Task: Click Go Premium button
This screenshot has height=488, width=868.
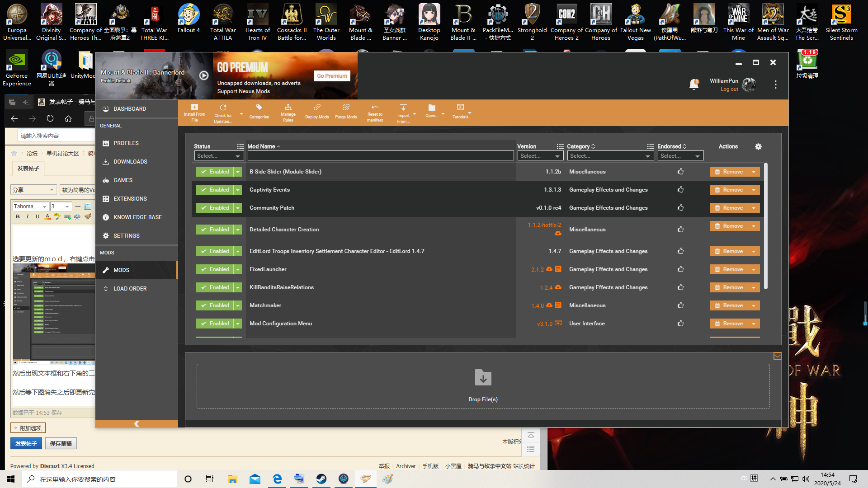Action: [x=332, y=76]
